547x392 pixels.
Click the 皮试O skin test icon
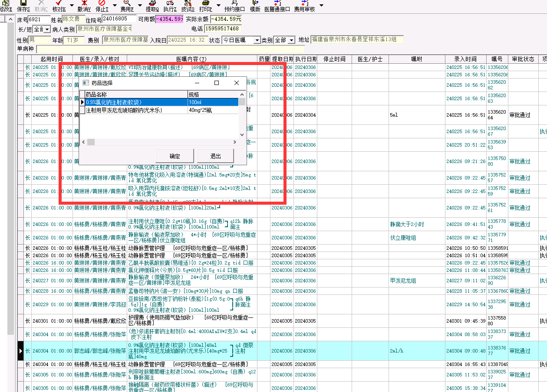[188, 6]
